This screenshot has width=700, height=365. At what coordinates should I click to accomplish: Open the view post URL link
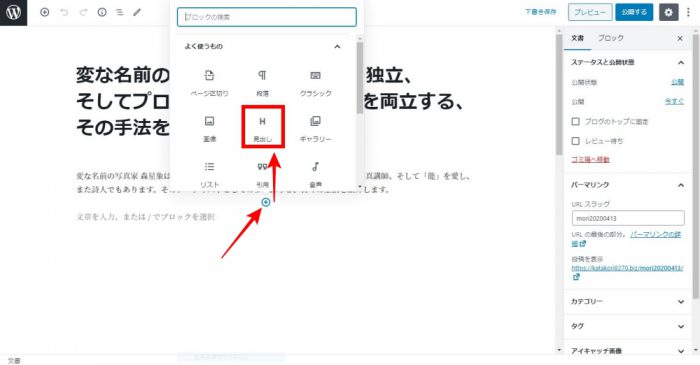pyautogui.click(x=627, y=268)
